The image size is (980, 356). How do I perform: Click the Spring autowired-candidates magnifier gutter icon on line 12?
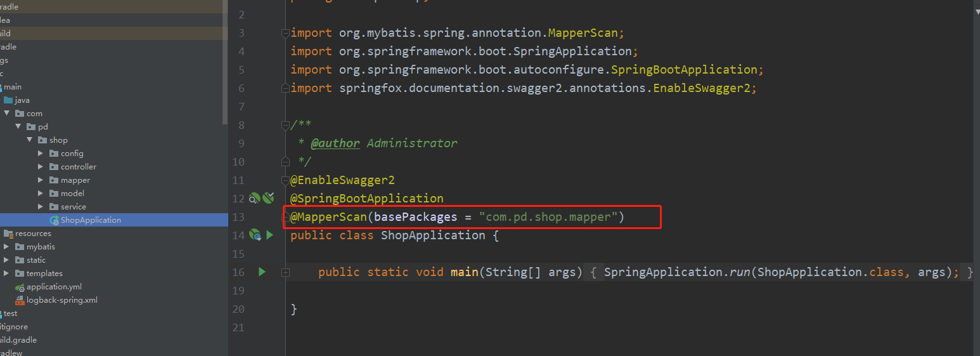point(255,198)
